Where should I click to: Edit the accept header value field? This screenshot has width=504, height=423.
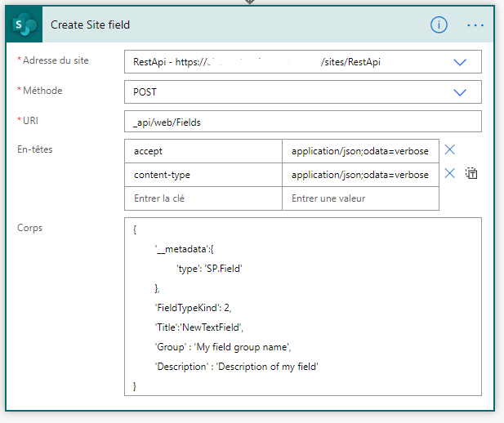point(360,151)
